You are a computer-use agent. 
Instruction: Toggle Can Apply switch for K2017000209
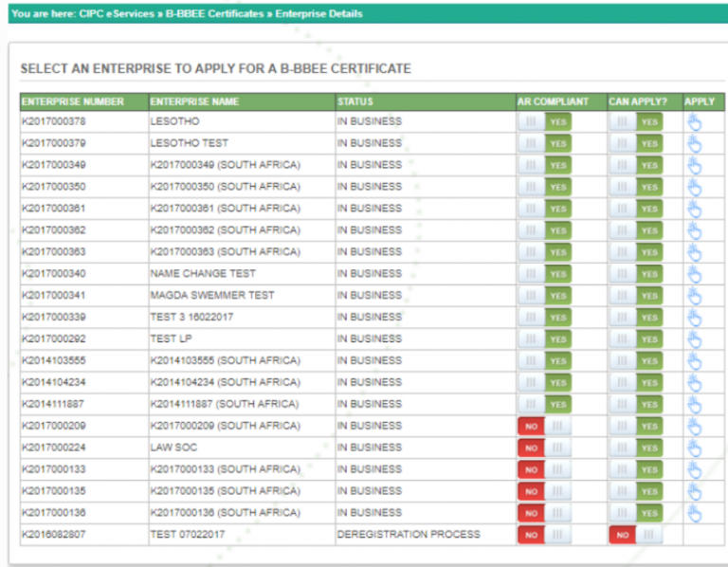(x=635, y=427)
